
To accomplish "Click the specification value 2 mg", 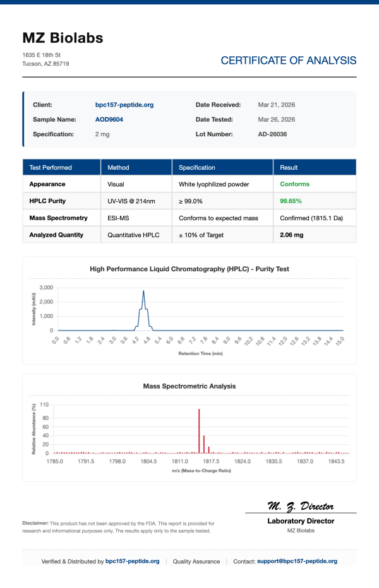I will coord(102,134).
